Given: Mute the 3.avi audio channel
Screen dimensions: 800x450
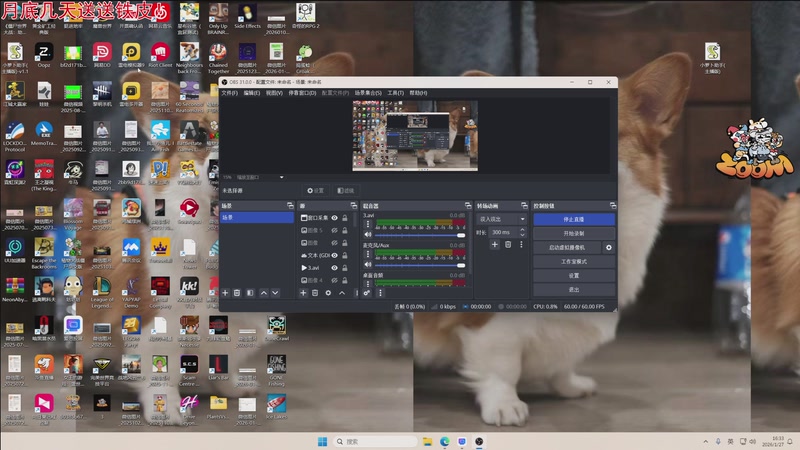Looking at the screenshot, I should [367, 235].
